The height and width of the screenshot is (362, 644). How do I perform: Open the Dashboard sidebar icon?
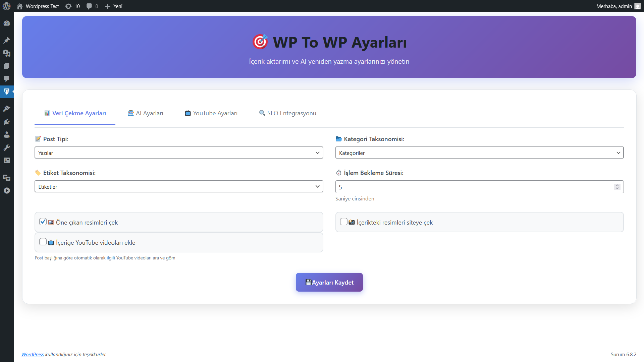(x=7, y=23)
